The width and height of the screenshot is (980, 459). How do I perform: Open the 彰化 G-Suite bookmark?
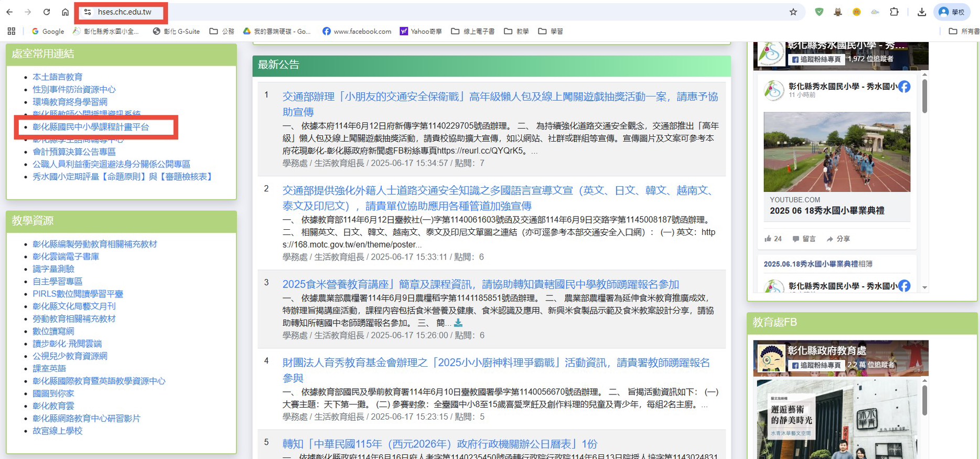pos(176,31)
